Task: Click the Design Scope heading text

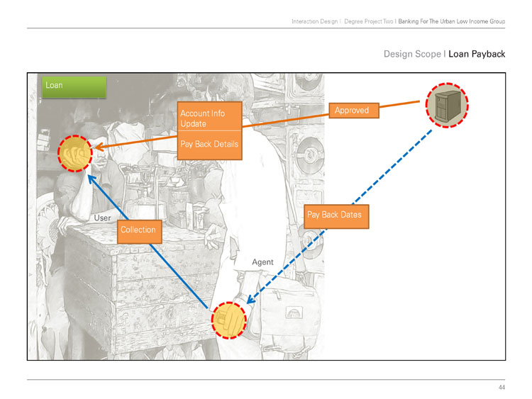Action: (412, 55)
